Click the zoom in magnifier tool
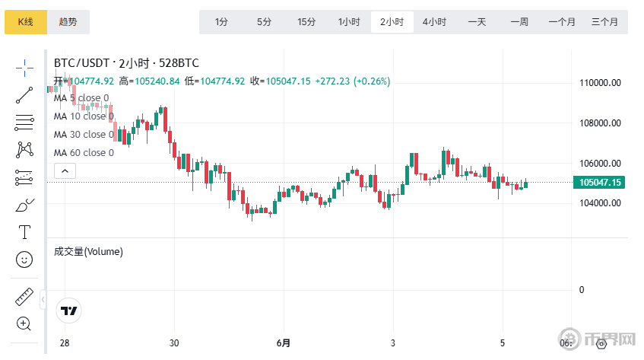This screenshot has height=360, width=644. (x=24, y=323)
